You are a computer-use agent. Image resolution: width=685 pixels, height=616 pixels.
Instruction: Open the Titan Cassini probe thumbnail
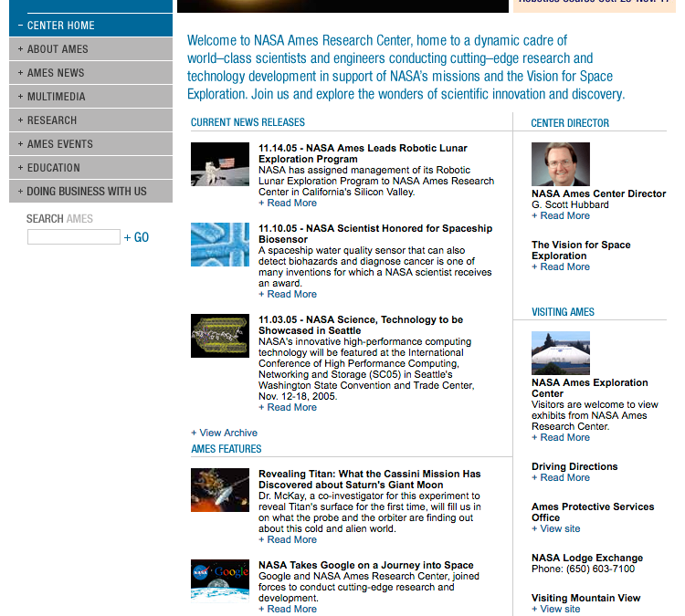tap(220, 490)
